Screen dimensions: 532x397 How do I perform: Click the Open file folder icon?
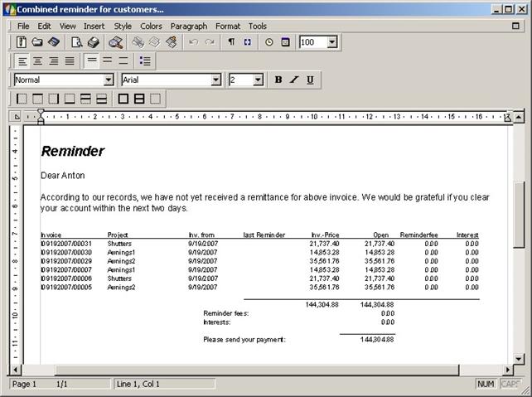[x=37, y=42]
